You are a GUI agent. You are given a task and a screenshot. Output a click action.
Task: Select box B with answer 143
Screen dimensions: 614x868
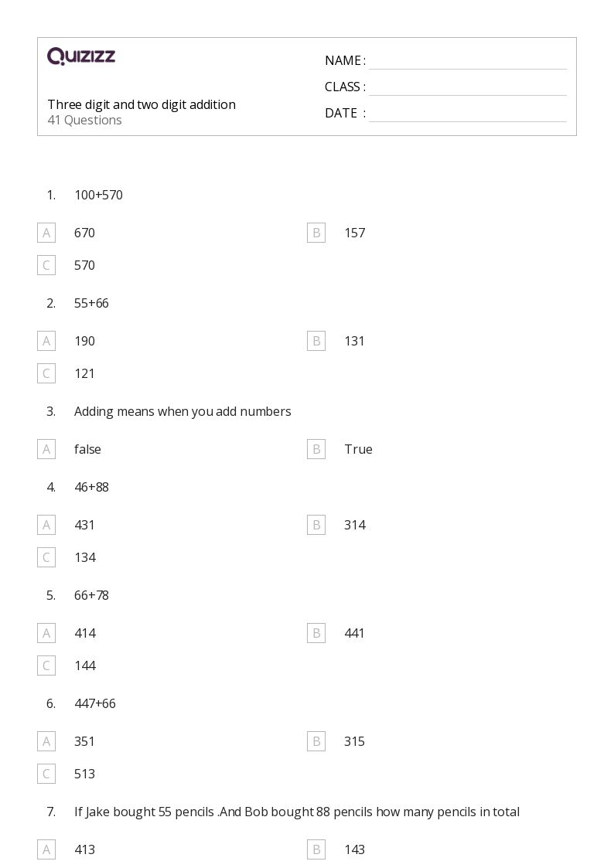coord(316,849)
